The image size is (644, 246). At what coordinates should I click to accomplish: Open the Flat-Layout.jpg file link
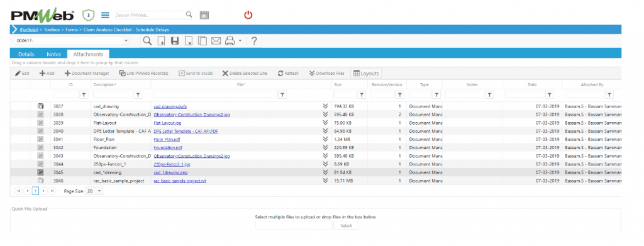[167, 123]
